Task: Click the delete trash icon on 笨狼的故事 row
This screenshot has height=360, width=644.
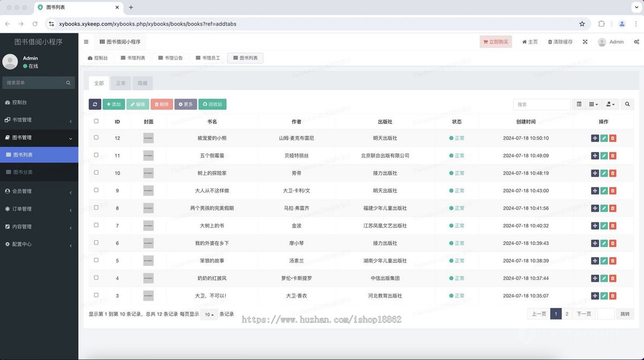Action: pos(612,261)
